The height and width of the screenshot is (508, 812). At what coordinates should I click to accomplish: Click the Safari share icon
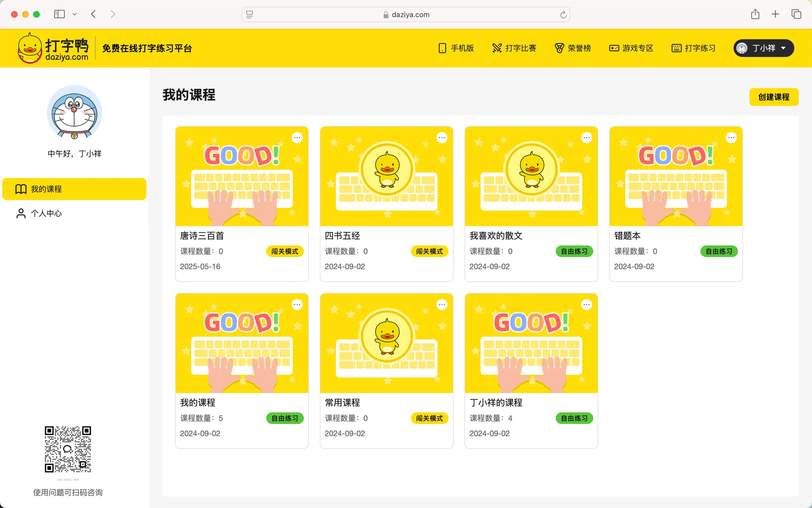[x=755, y=14]
